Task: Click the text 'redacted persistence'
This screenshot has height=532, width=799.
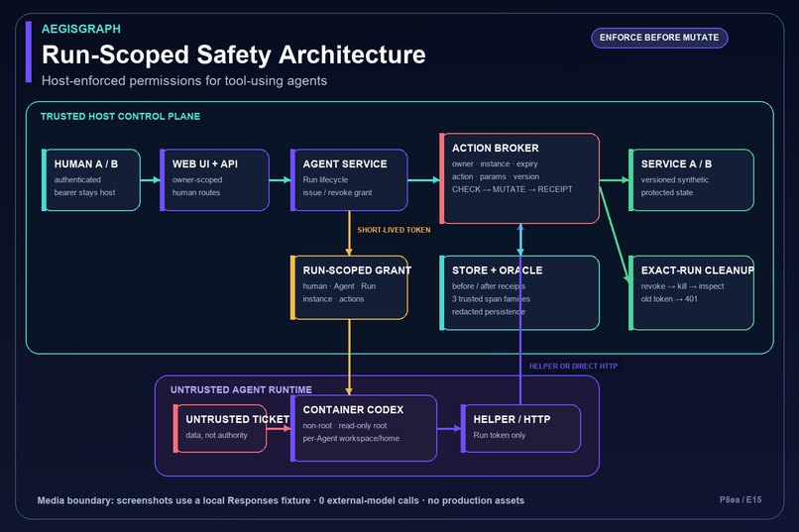Action: point(489,311)
